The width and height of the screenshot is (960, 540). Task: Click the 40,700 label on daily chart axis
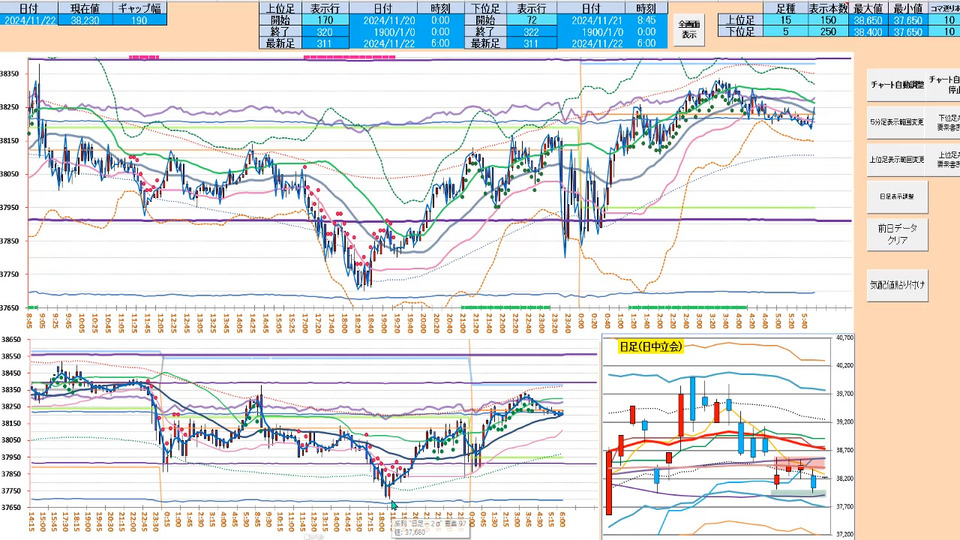(844, 337)
